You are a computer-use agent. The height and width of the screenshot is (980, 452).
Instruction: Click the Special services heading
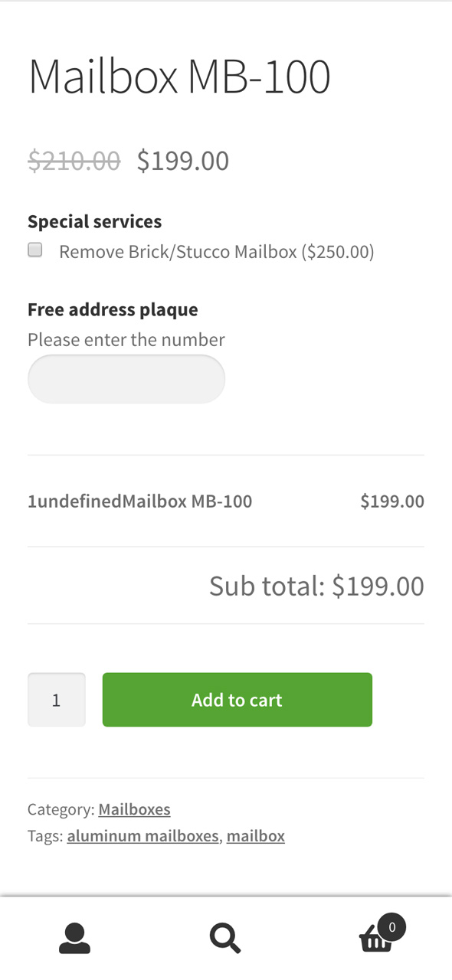click(x=95, y=221)
